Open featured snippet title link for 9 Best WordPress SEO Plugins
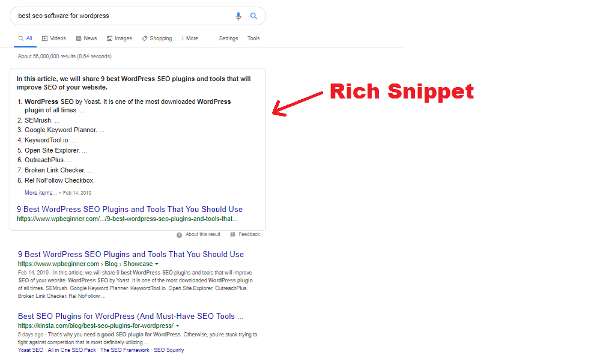615x364 pixels. tap(130, 210)
